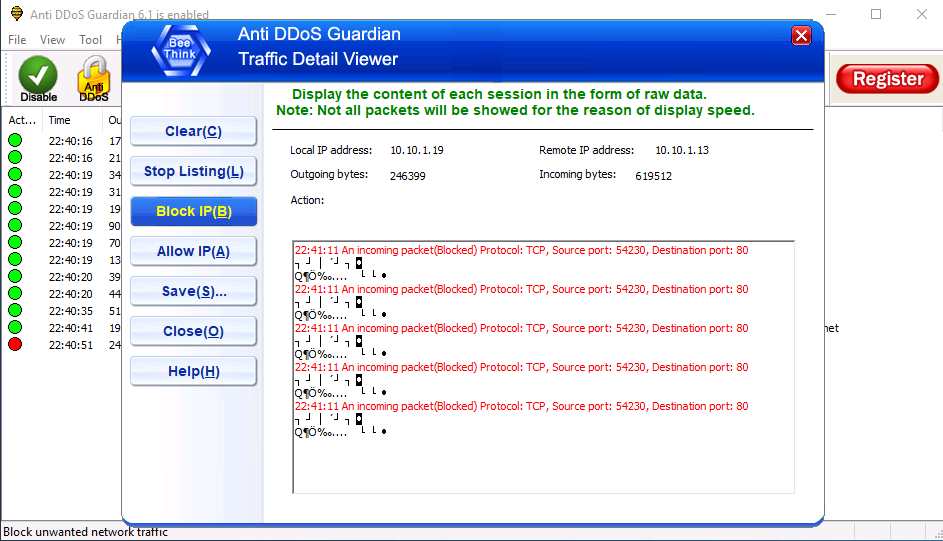Click Stop Listing(L) button

click(193, 171)
